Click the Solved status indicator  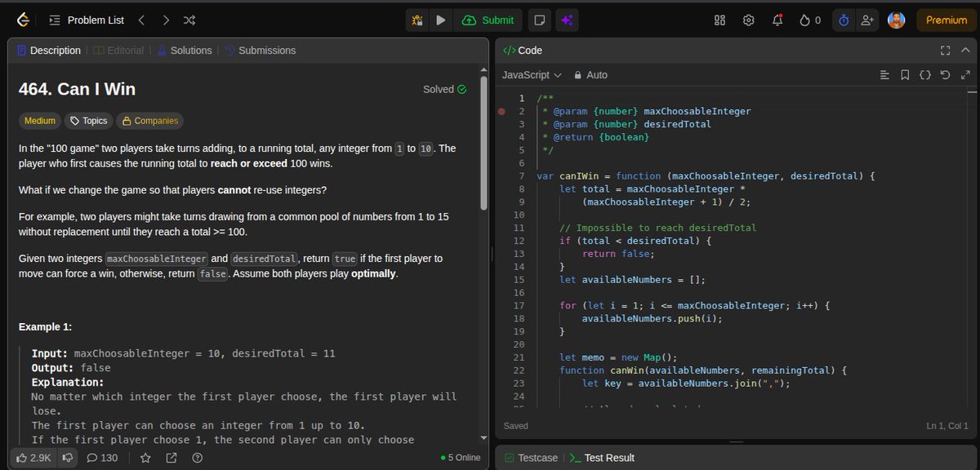pyautogui.click(x=445, y=89)
